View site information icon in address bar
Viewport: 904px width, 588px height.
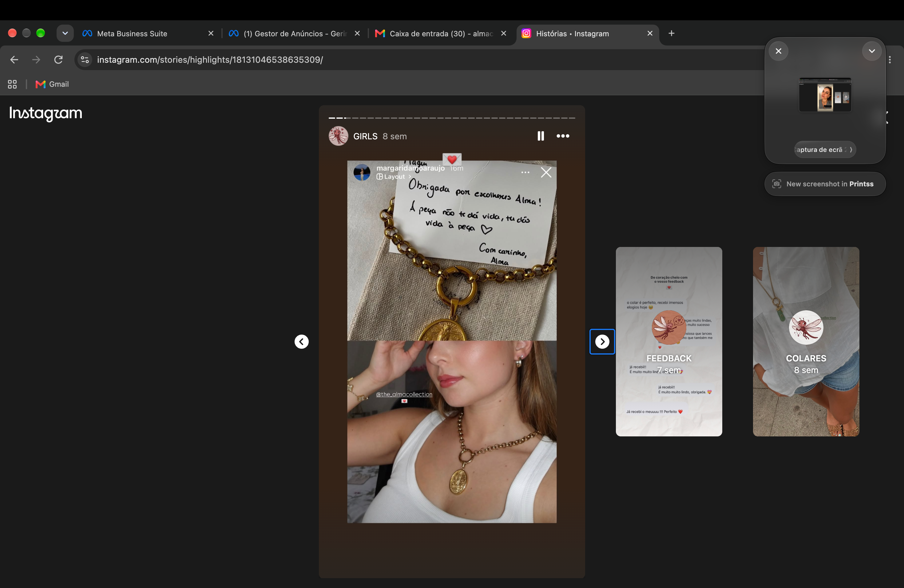(x=85, y=60)
